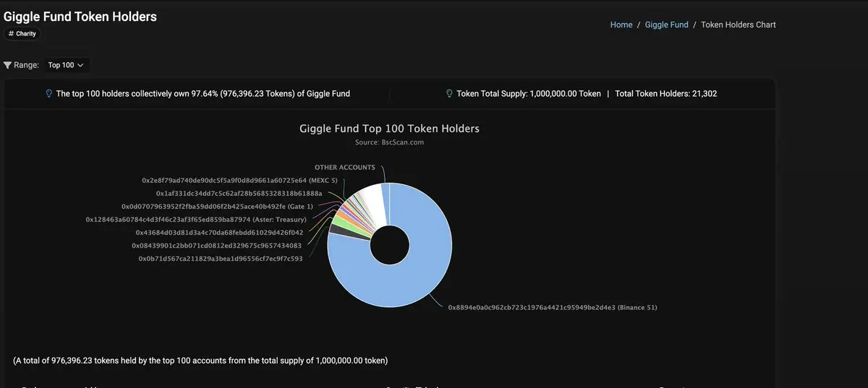Click the Aster: Treasury address chart label
This screenshot has width=868, height=388.
pyautogui.click(x=196, y=219)
